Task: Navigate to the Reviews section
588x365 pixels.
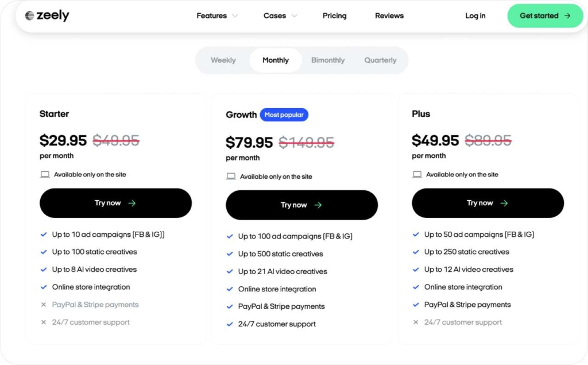Action: (x=389, y=16)
